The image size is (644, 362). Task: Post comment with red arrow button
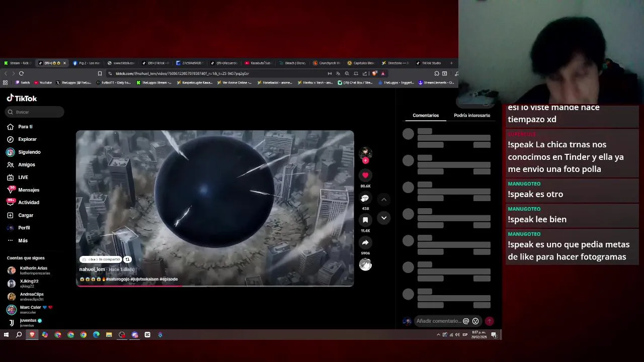click(x=489, y=321)
